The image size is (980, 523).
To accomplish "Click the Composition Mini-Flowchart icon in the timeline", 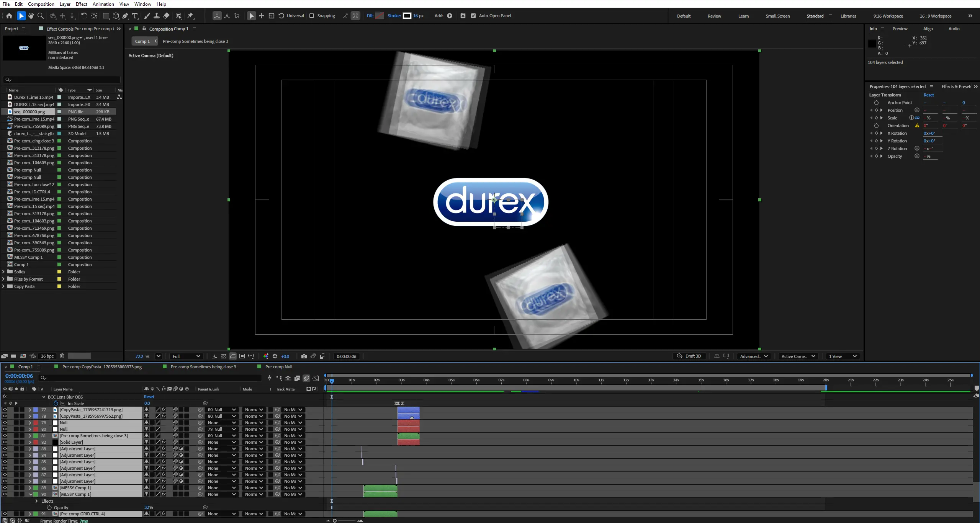I will 279,378.
